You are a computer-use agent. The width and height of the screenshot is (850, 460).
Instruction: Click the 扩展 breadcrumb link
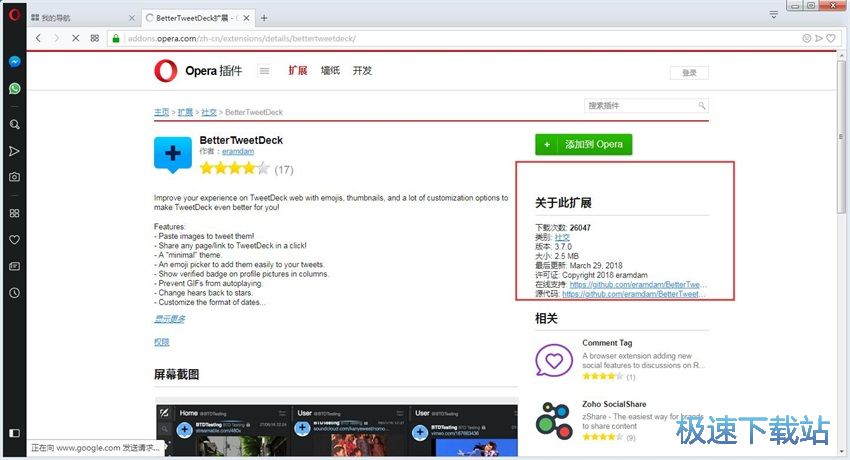tap(185, 112)
